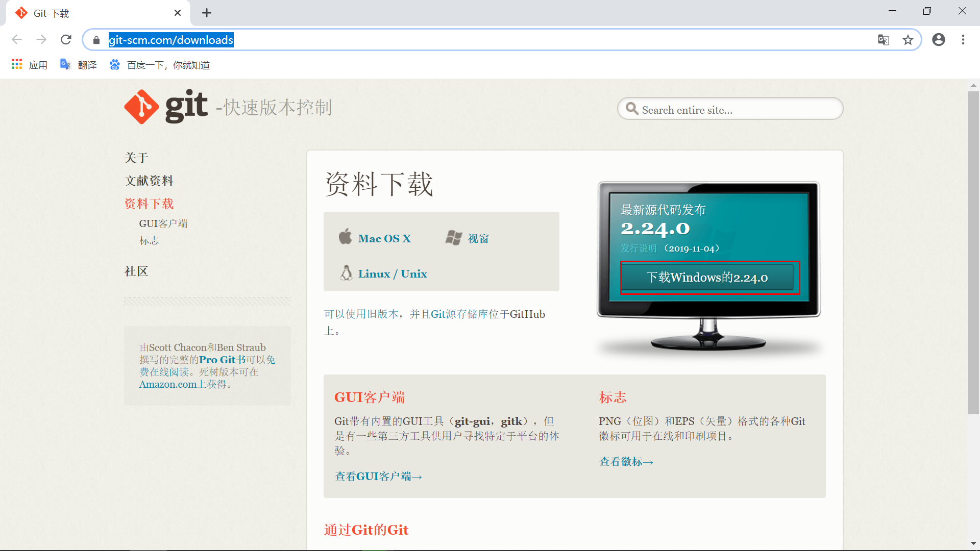Viewport: 980px width, 551px height.
Task: Click the 查看GUI客户端 link
Action: point(378,476)
